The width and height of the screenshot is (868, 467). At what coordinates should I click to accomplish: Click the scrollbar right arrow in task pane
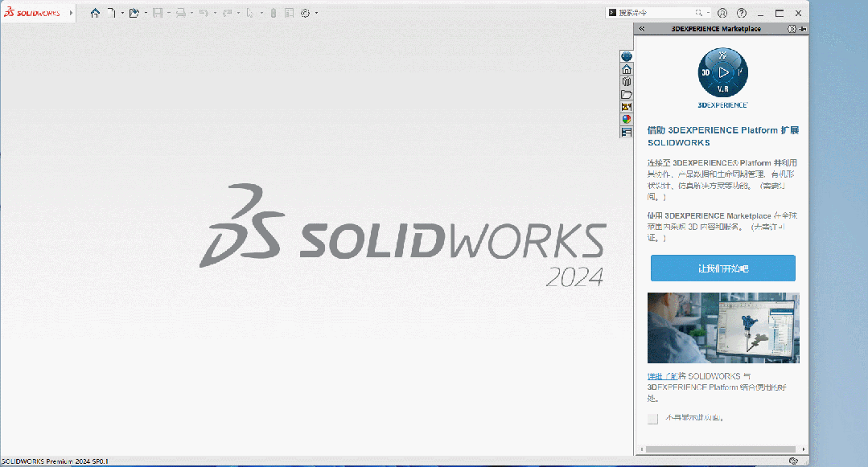click(803, 449)
